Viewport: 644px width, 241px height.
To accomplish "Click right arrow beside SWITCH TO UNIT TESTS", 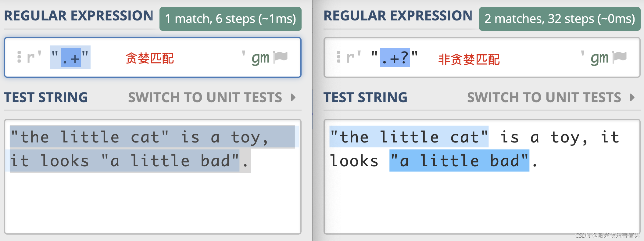I will 632,98.
